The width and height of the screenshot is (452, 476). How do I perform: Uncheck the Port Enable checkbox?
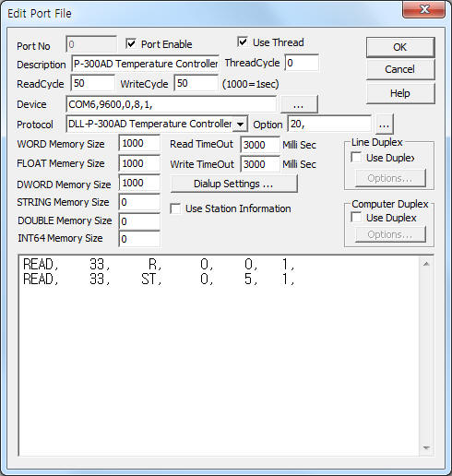click(x=131, y=43)
